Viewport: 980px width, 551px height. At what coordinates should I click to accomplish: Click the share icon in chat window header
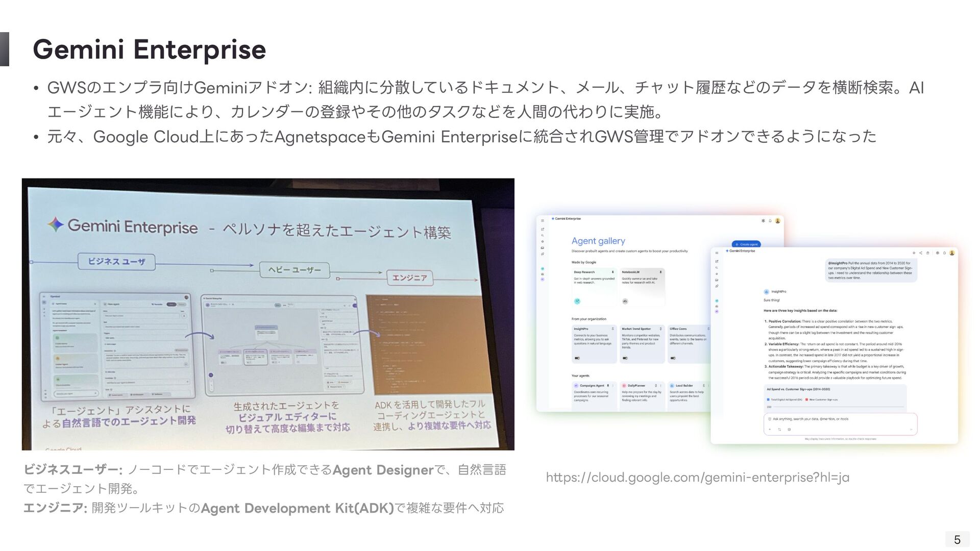tap(921, 253)
